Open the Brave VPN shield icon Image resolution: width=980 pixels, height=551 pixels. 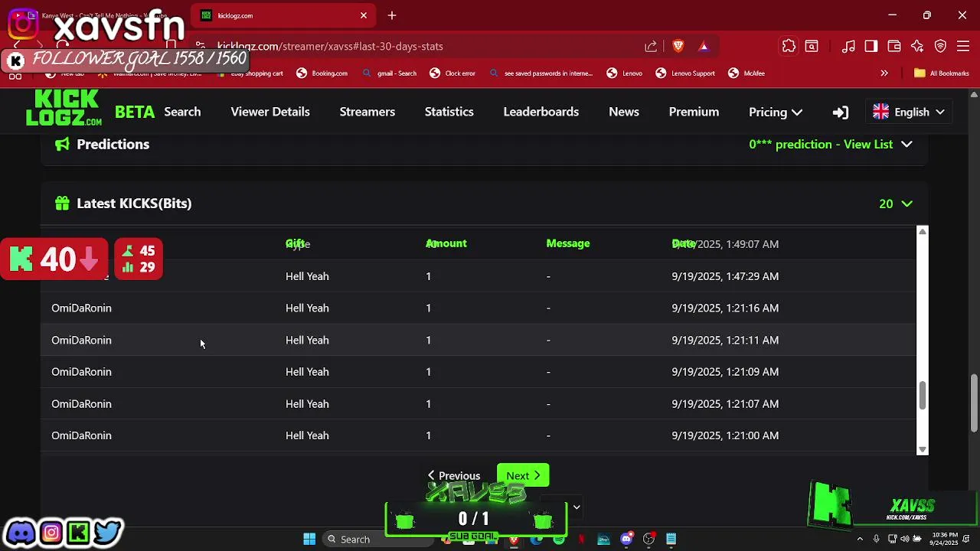pos(940,47)
